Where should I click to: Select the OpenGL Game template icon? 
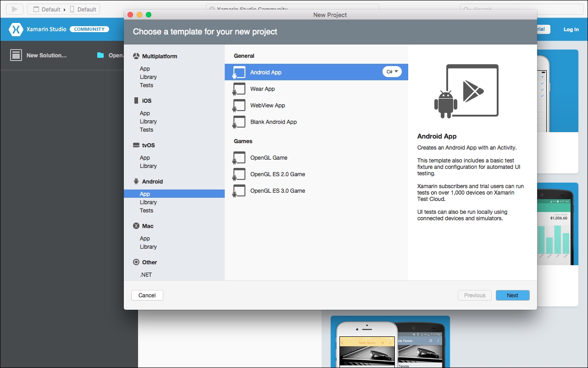coord(239,158)
